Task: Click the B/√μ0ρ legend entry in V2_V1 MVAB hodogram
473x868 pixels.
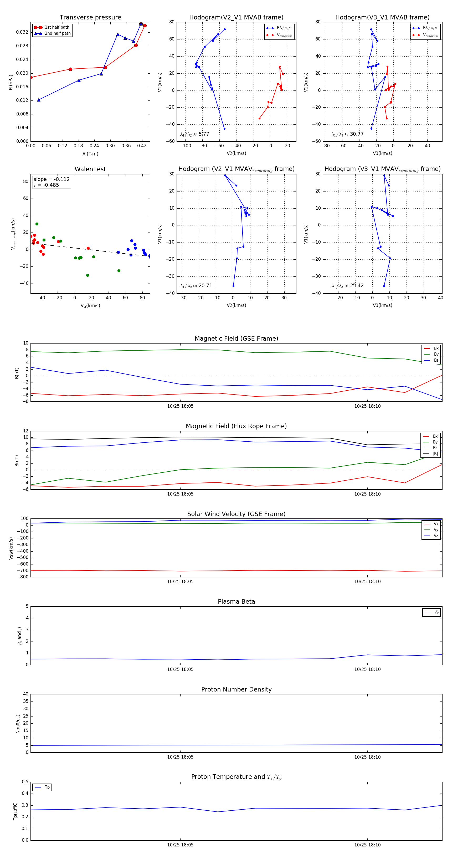Action: tap(279, 28)
